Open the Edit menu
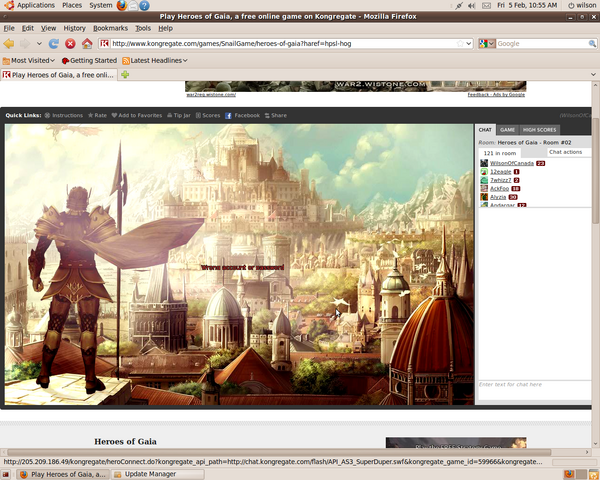Screen dimensions: 600x480 28,28
